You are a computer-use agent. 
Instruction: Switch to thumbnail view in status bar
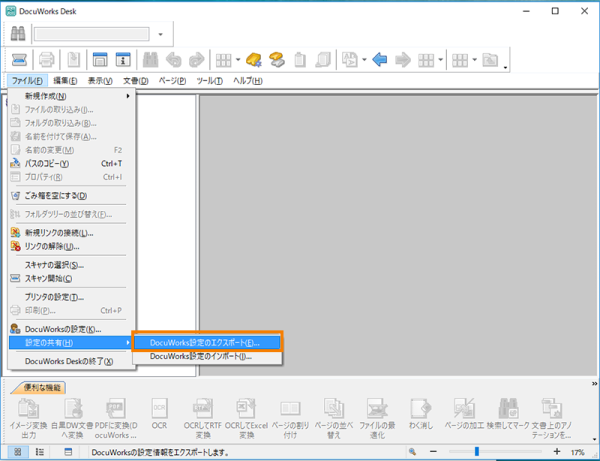(18, 452)
